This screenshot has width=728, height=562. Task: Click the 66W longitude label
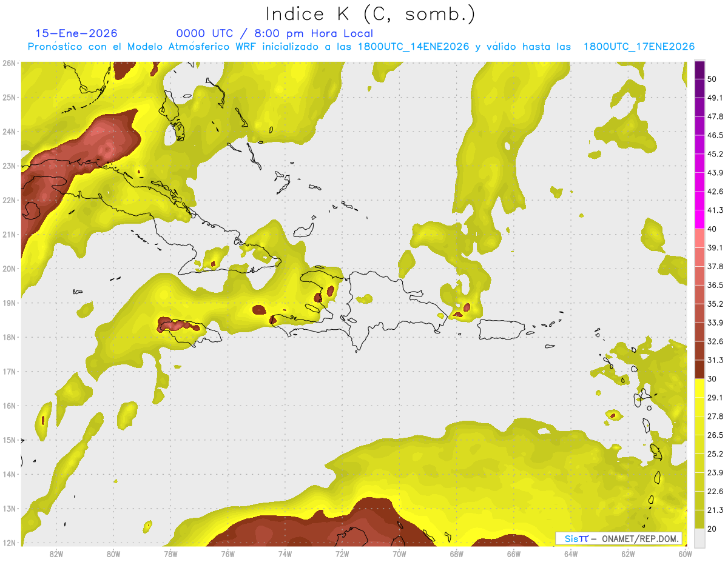514,554
